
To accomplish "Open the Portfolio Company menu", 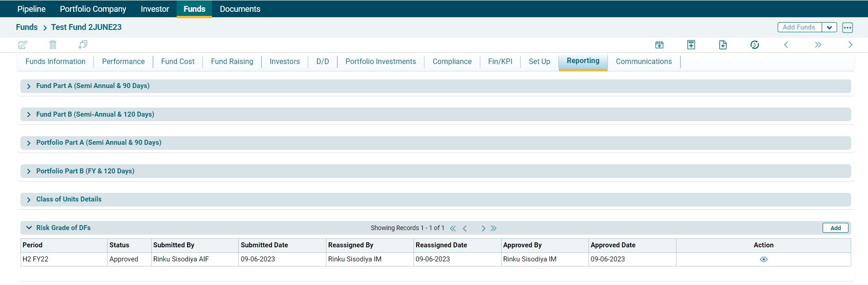I will 93,9.
